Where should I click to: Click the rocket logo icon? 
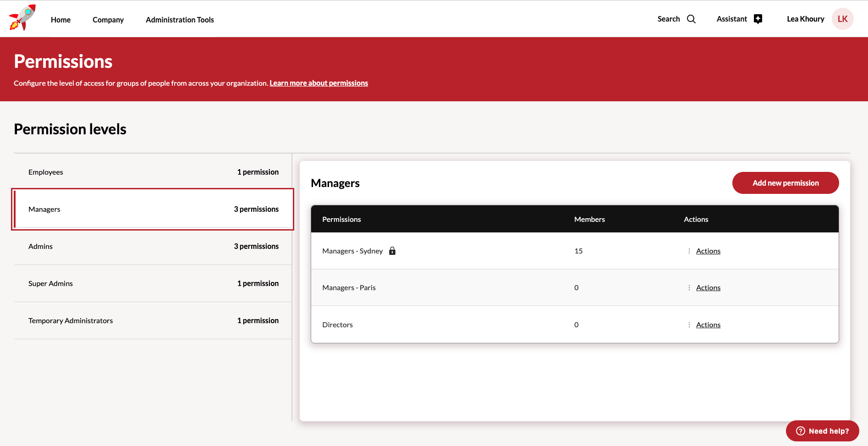22,18
